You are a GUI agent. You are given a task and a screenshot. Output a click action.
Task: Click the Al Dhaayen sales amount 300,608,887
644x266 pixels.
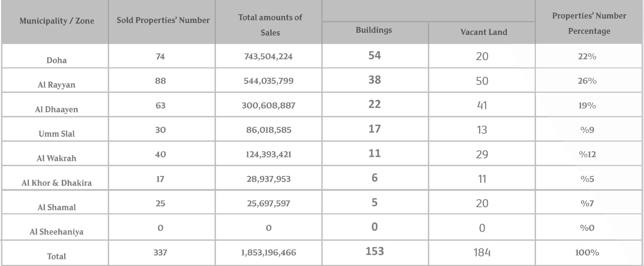(x=269, y=106)
